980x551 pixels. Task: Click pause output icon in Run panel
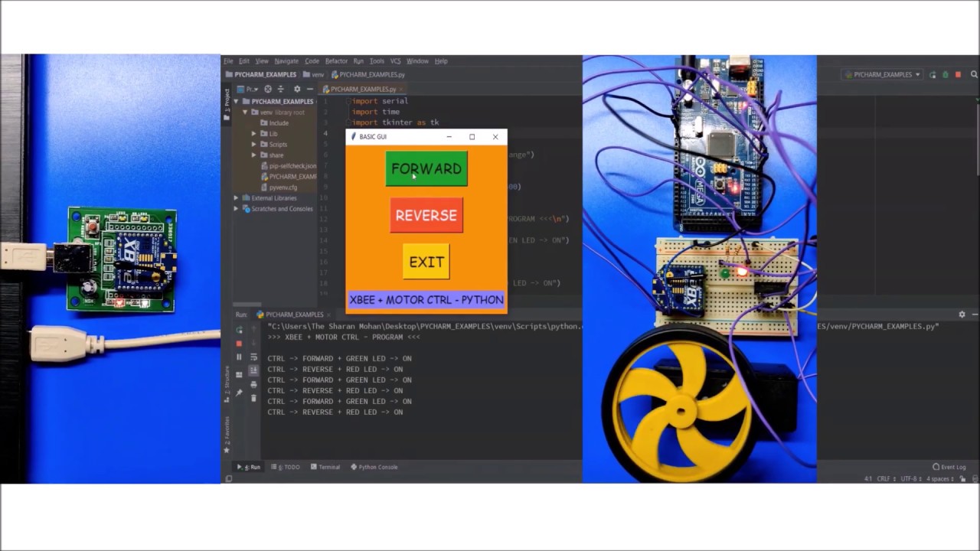(239, 357)
